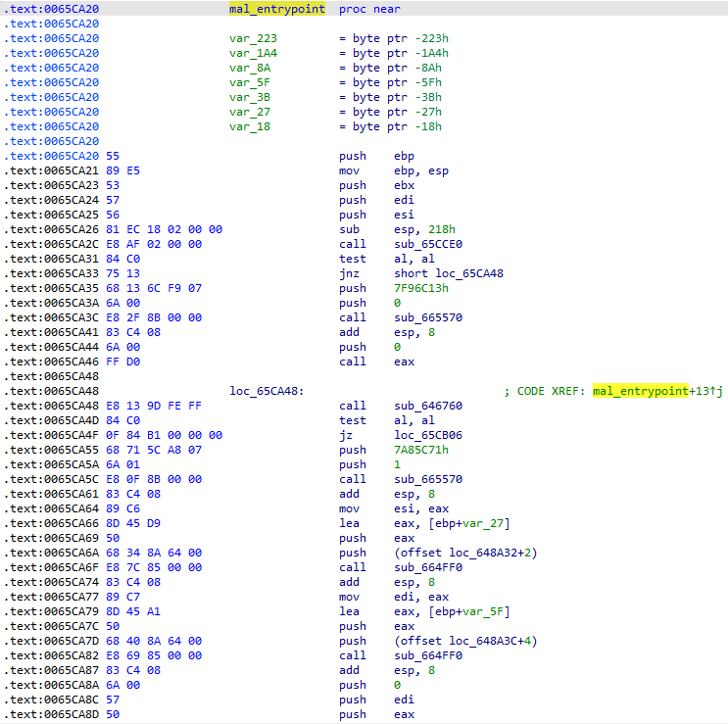Click 'push esi' operand
The height and width of the screenshot is (724, 728).
coord(404,215)
